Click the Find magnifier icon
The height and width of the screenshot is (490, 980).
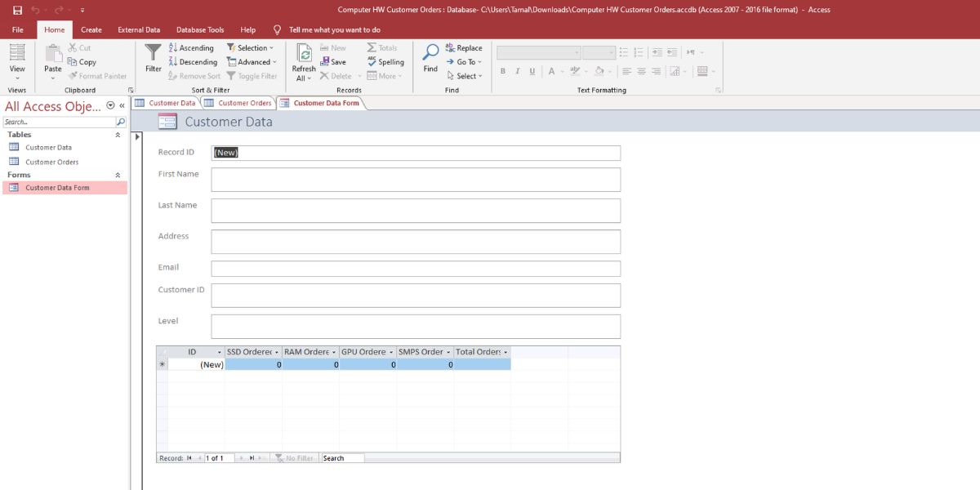[430, 54]
